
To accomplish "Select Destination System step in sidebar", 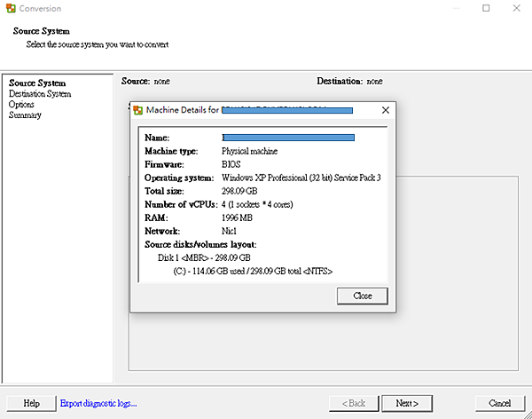I will (40, 94).
